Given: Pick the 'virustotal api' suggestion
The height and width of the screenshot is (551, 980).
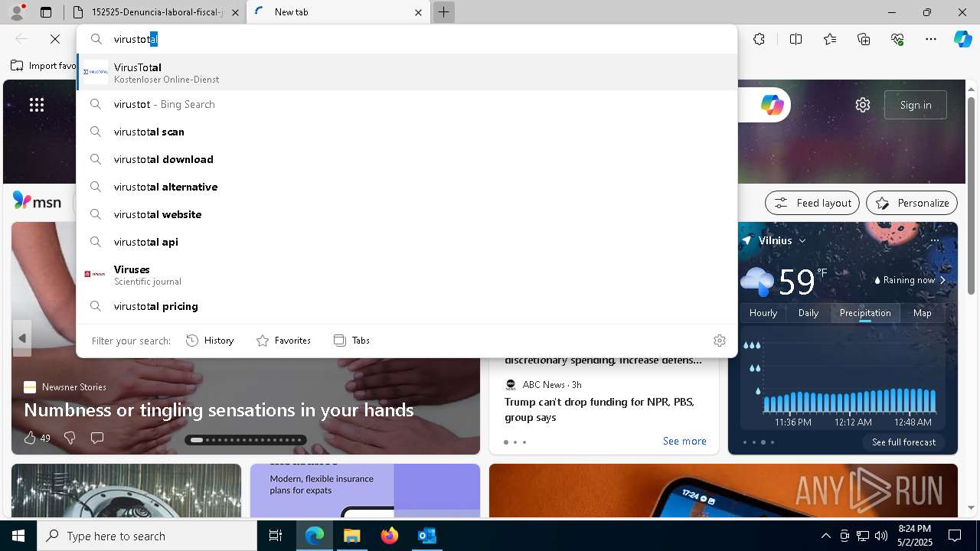Looking at the screenshot, I should pos(407,242).
